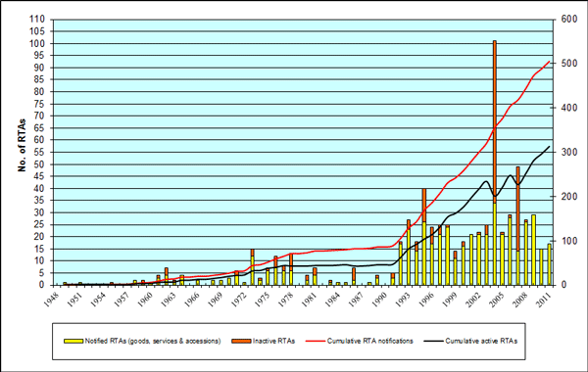Screen dimensions: 588x372
Task: Click the 1972 label on the x-axis
Action: 238,301
